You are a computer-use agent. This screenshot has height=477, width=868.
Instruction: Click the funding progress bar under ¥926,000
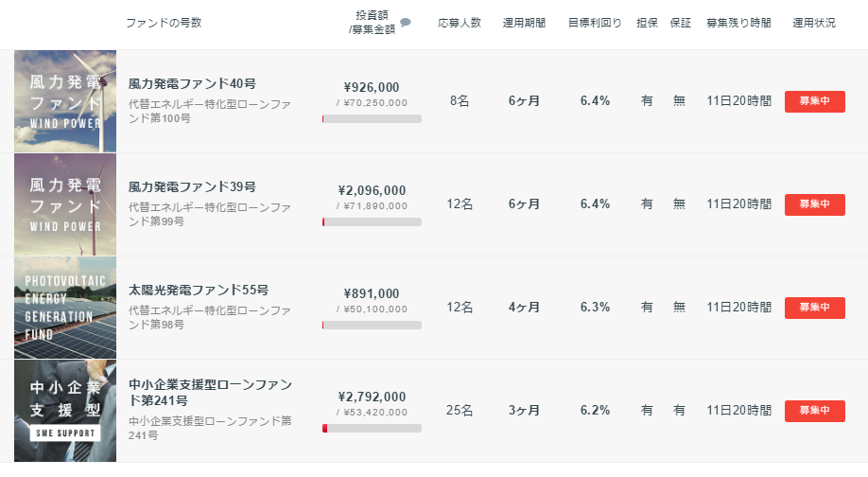[372, 118]
